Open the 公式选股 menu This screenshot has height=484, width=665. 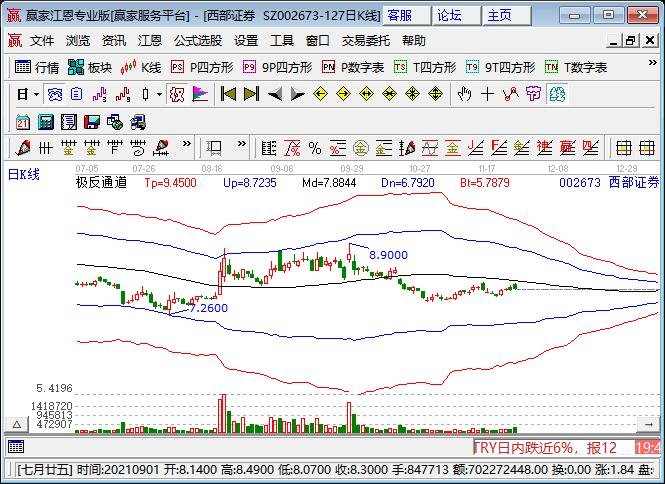[x=198, y=41]
